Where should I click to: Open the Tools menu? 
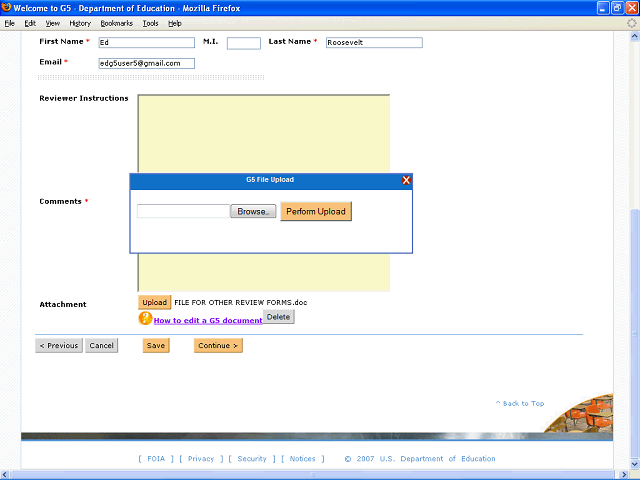151,23
